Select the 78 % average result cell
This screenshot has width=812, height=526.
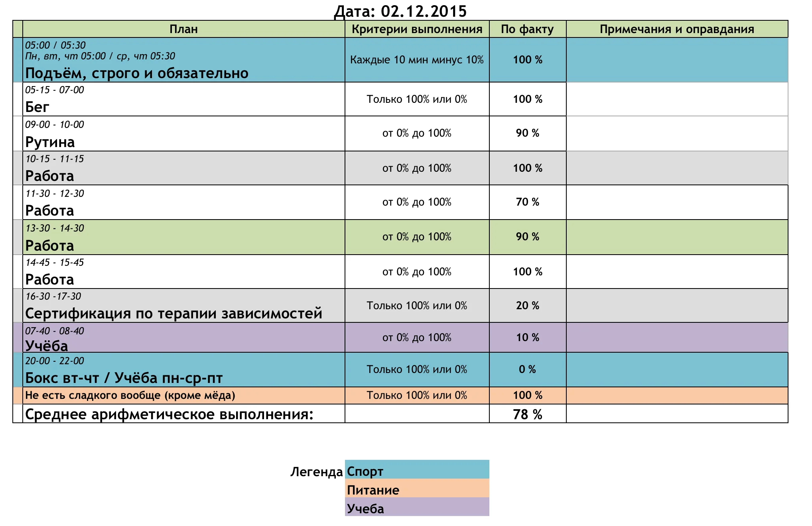527,414
